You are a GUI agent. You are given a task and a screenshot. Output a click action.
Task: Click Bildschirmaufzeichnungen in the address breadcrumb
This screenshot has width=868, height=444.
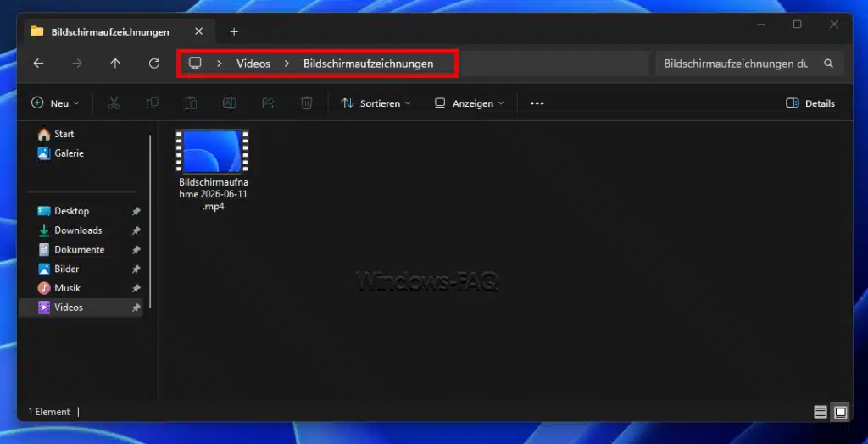[368, 64]
